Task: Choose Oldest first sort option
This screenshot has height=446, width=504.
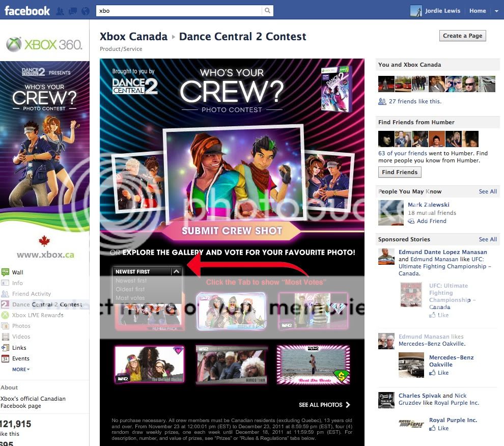Action: click(130, 289)
